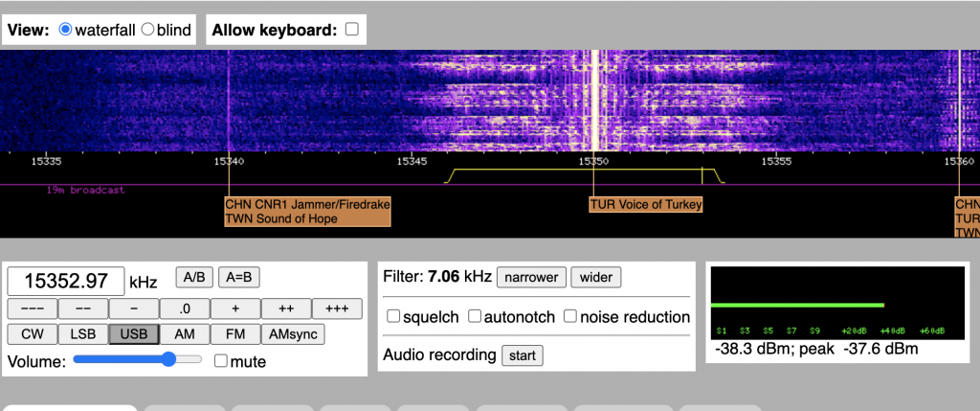Enable the autonotch checkbox
This screenshot has width=980, height=411.
[475, 317]
